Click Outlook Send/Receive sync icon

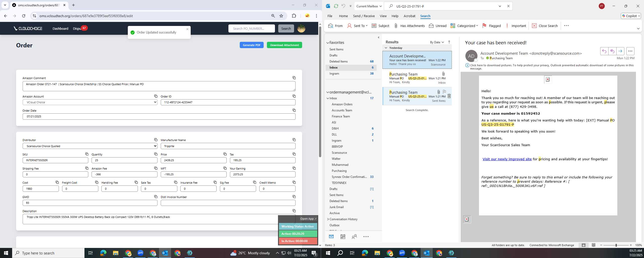click(x=336, y=6)
